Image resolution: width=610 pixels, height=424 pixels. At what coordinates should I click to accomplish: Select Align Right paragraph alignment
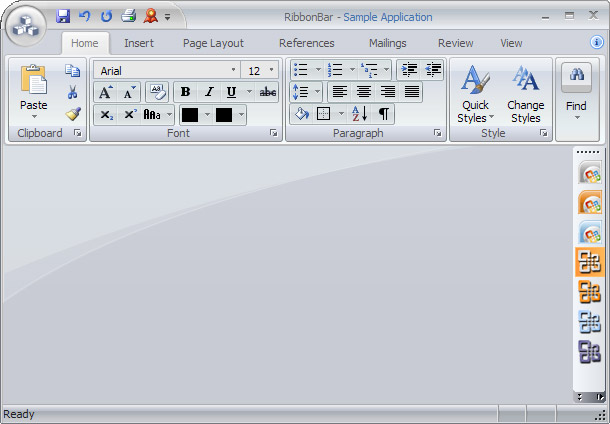[387, 92]
